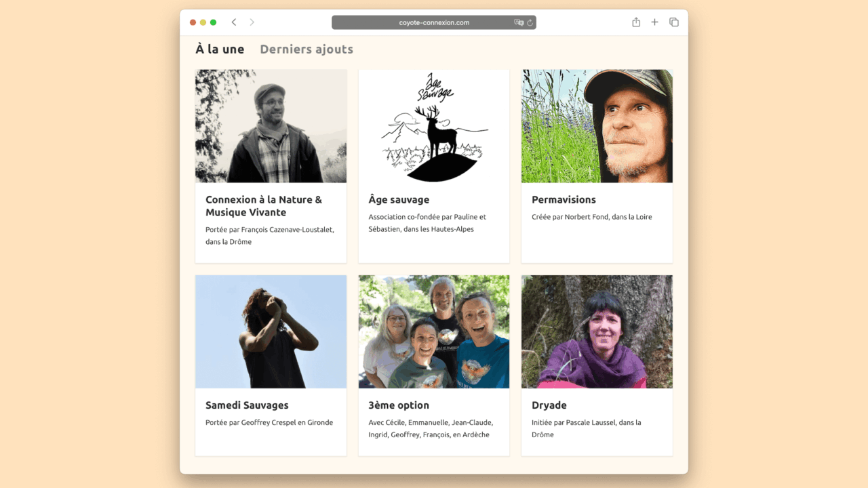The image size is (868, 488).
Task: Select the À la une tab
Action: coord(220,49)
